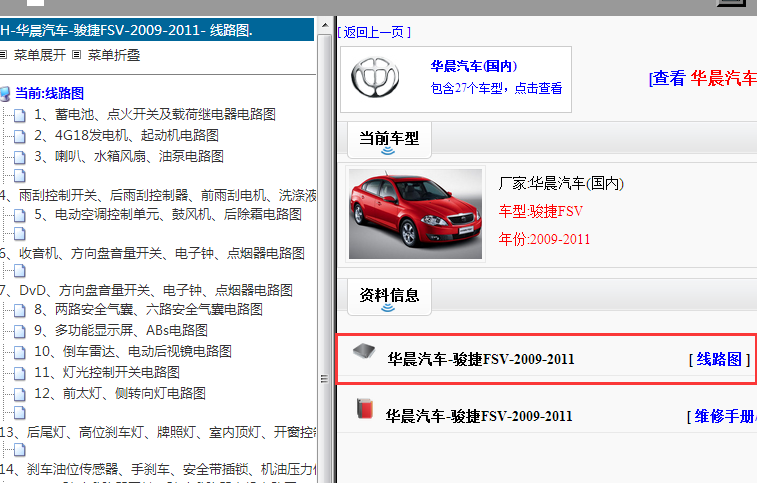Click page icon beside 两路安全气囊 entry
Image resolution: width=757 pixels, height=483 pixels.
click(x=20, y=310)
